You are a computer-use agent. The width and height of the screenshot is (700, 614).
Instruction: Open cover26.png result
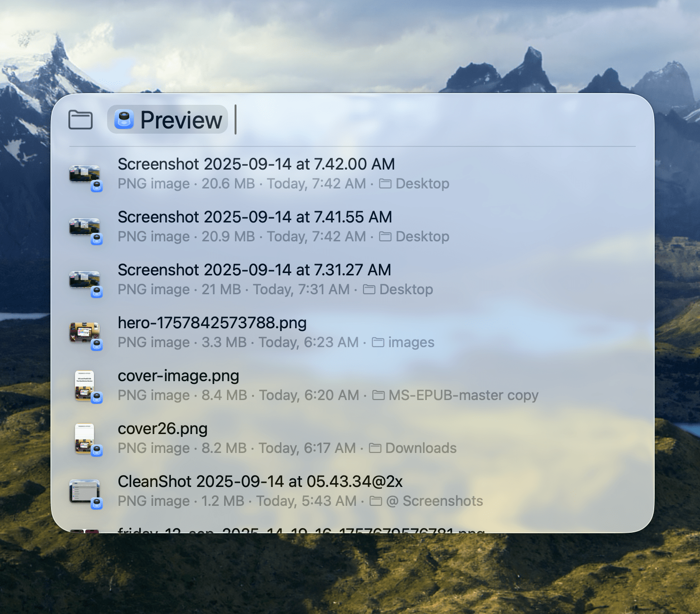[x=352, y=438]
